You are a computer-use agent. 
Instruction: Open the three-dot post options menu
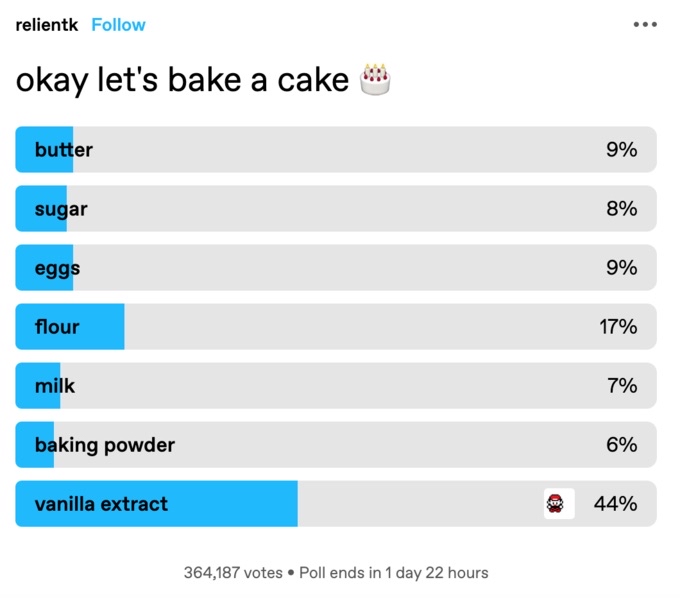[x=645, y=24]
